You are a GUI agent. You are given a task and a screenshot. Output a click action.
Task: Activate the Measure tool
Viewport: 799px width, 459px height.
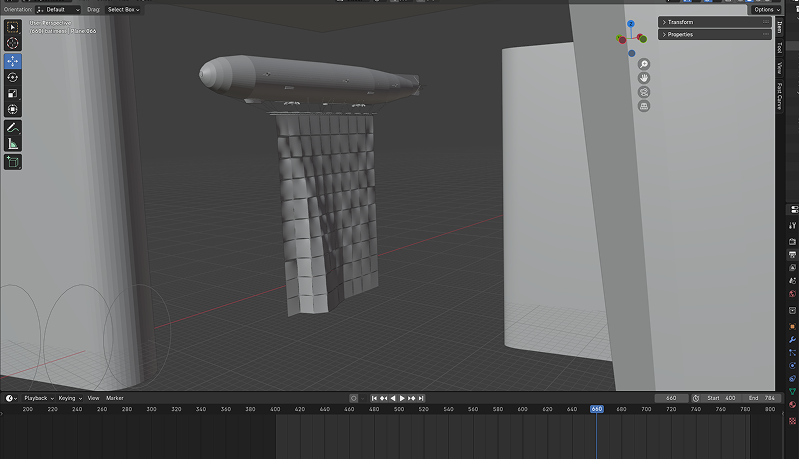pyautogui.click(x=13, y=143)
